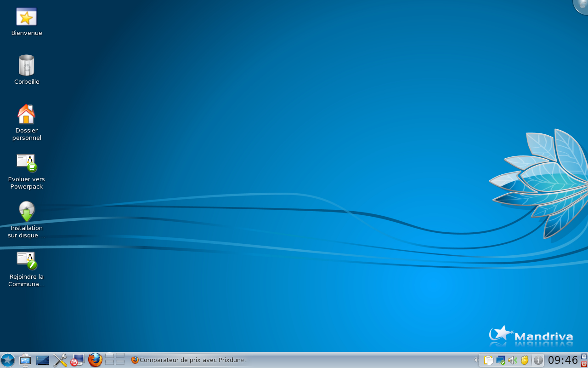This screenshot has height=368, width=588.
Task: Switch to the bottom-left virtual desktop in pager
Action: (x=110, y=363)
